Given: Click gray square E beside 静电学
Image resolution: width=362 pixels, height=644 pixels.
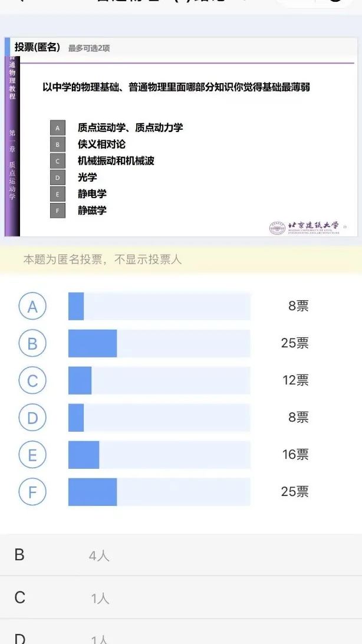Looking at the screenshot, I should pos(57,194).
